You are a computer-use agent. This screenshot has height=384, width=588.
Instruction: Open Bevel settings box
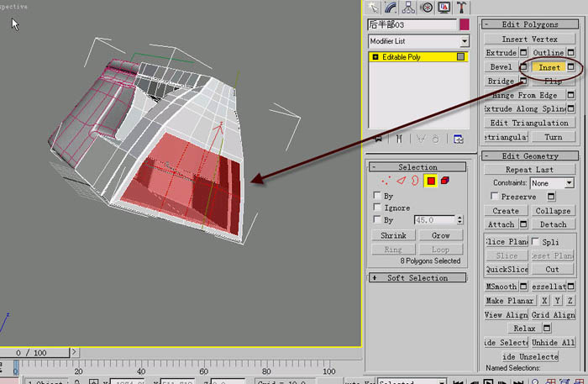pos(523,67)
